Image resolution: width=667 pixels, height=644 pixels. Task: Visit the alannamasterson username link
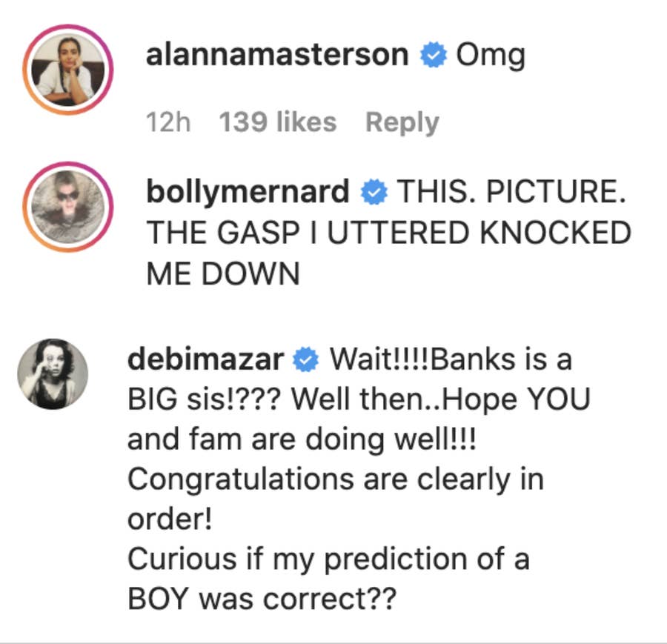[x=277, y=56]
